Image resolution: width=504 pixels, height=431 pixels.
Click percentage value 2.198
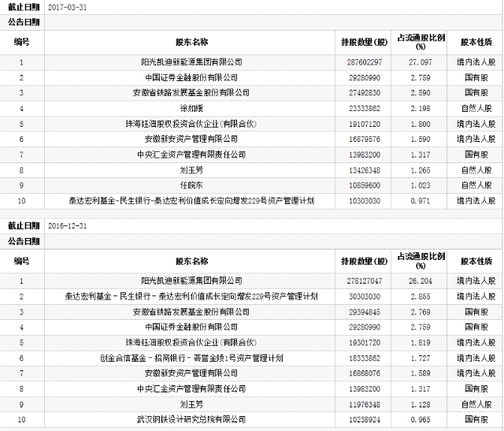pos(421,109)
